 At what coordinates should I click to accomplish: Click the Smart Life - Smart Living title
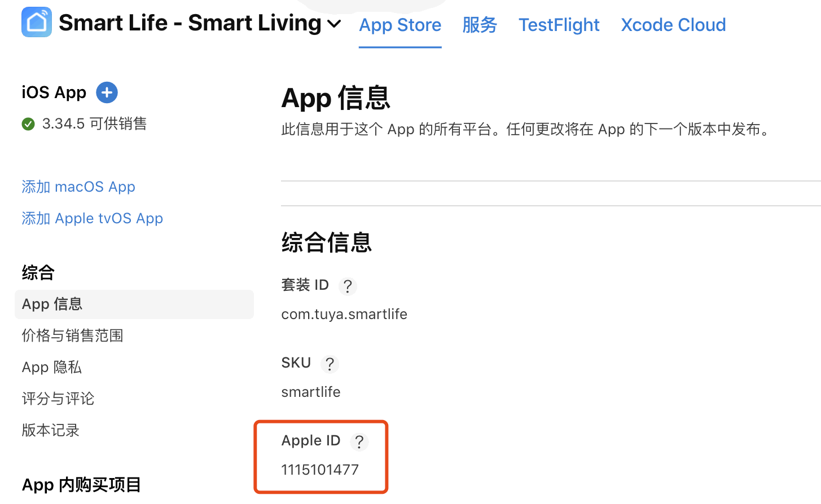click(x=190, y=23)
